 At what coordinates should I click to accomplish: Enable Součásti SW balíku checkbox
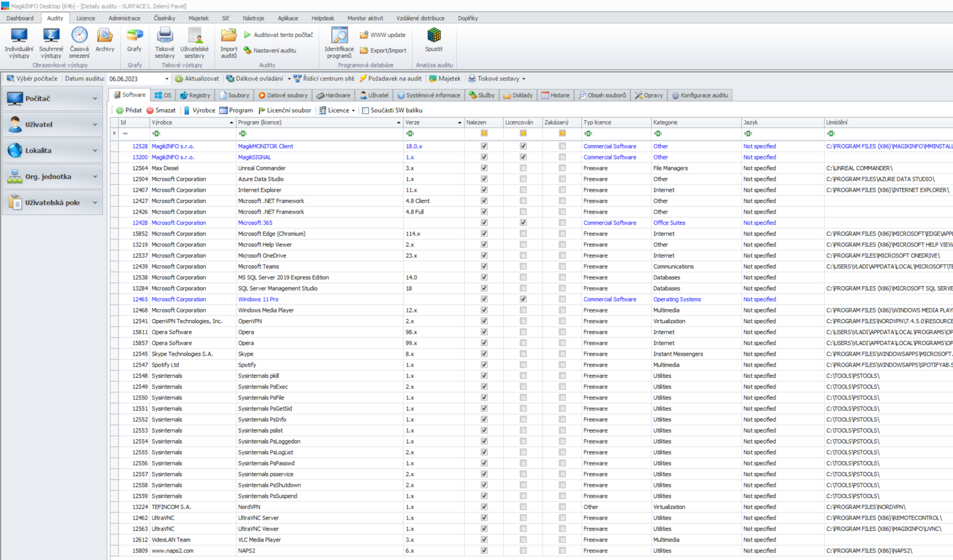pyautogui.click(x=366, y=111)
